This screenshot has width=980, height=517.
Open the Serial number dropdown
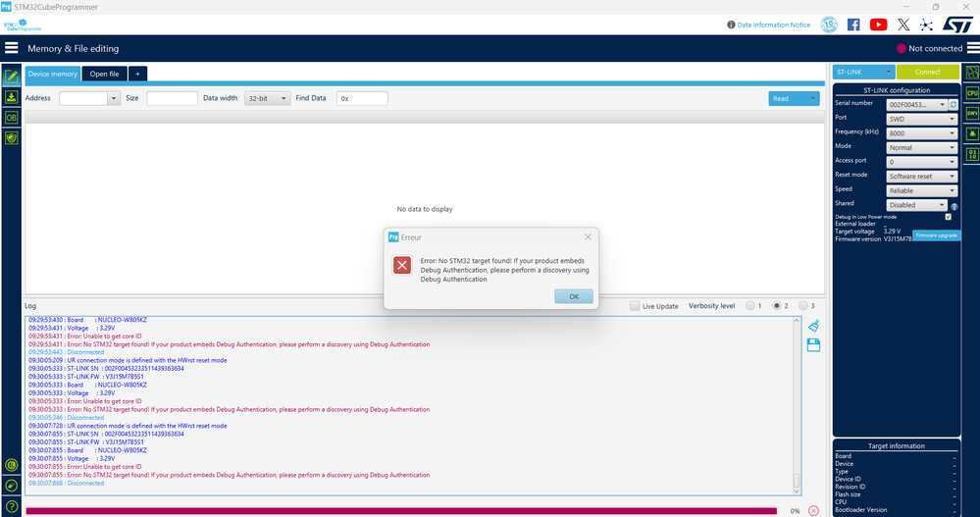(x=917, y=105)
